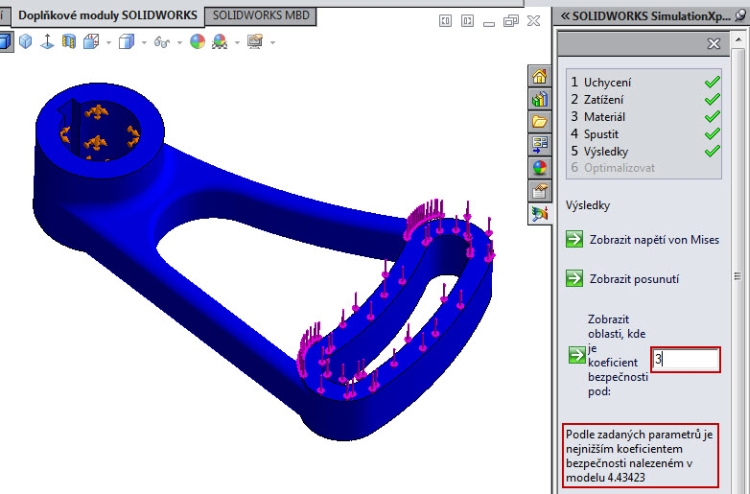Switch to Doplňkové moduly SOLIDWORKS tab
Image resolution: width=750 pixels, height=494 pixels.
(x=108, y=16)
